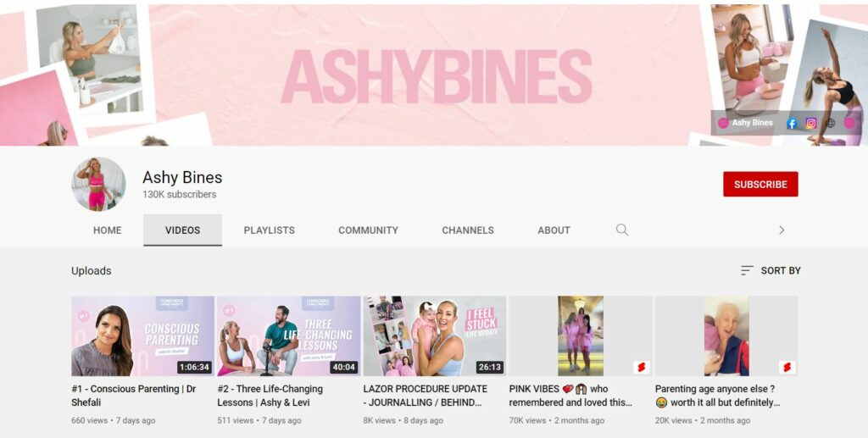Open the Ashy Bines banner link
Screen dimensions: 868x438
click(x=746, y=123)
